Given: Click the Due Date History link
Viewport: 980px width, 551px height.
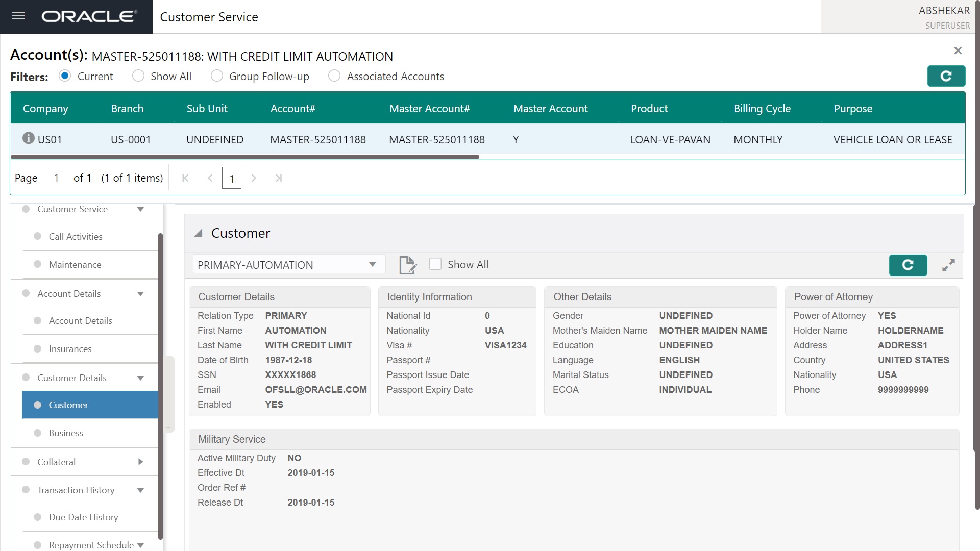Looking at the screenshot, I should [x=83, y=517].
